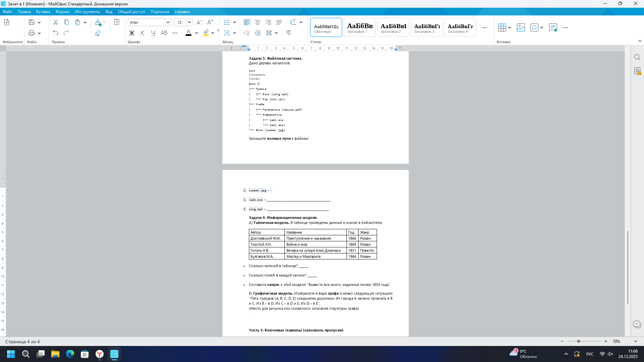Open the Инструменты menu

(88, 12)
